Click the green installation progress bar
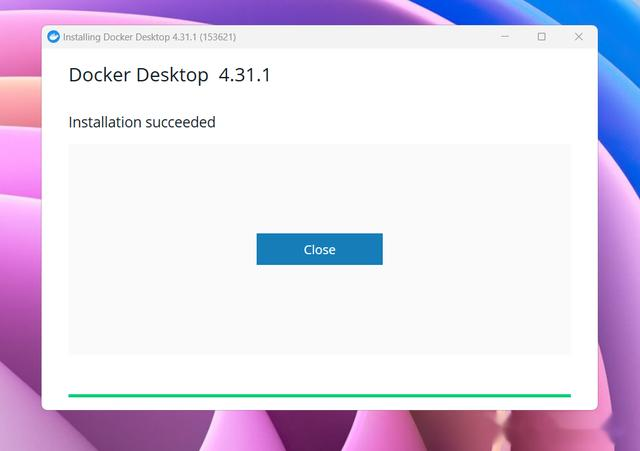Image resolution: width=640 pixels, height=451 pixels. click(x=320, y=395)
